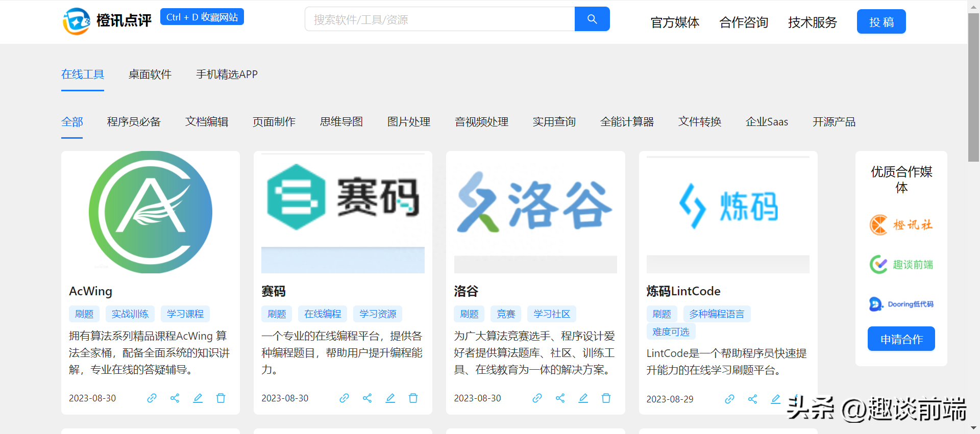Share icon on the AcWing card

pos(175,398)
